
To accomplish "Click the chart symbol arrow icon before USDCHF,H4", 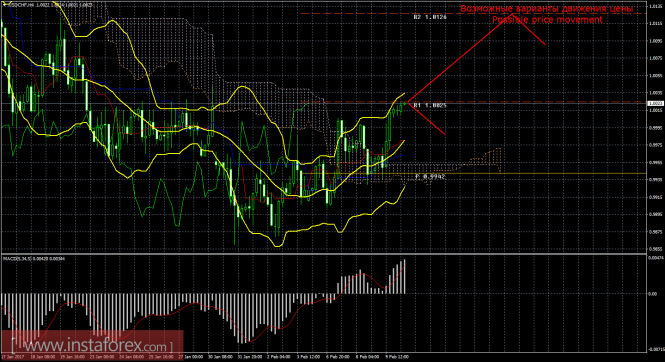I will point(3,5).
